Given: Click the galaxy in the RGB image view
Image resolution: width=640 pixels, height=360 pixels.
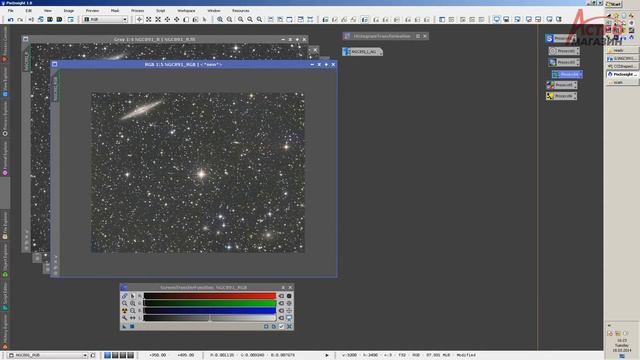Looking at the screenshot, I should [x=142, y=110].
